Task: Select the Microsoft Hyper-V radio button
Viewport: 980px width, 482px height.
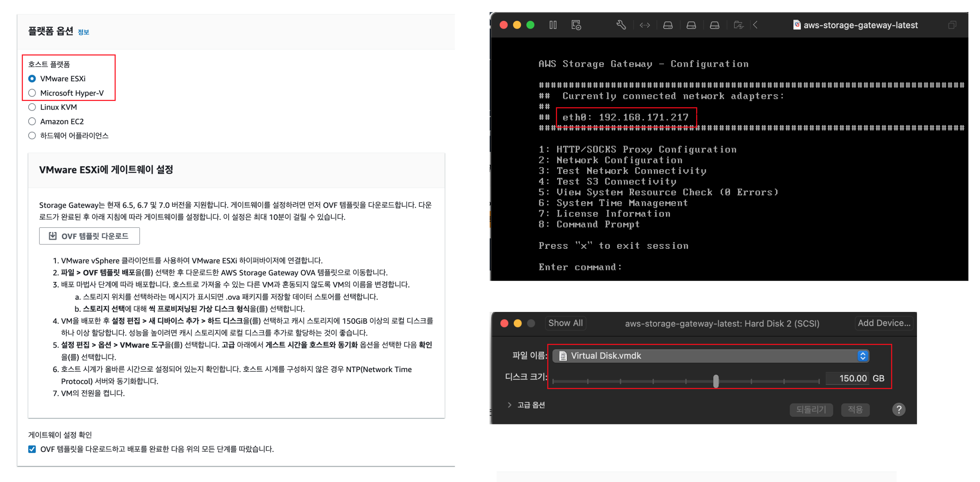Action: [32, 92]
